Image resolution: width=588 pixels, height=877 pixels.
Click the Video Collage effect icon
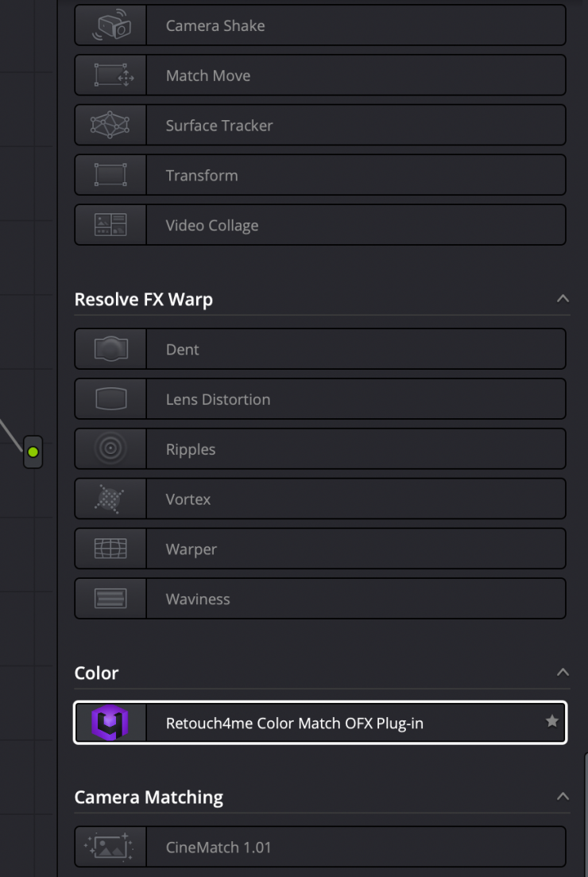pyautogui.click(x=110, y=225)
